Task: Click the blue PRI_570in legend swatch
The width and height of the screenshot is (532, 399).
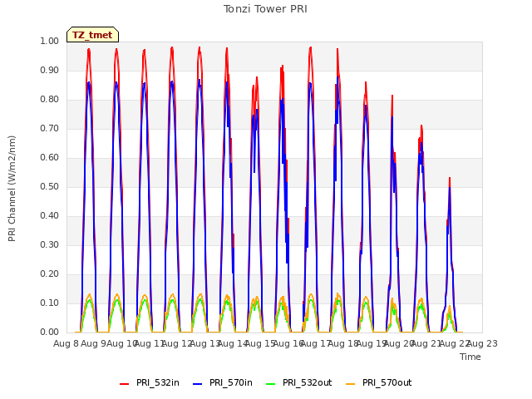Action: point(198,383)
